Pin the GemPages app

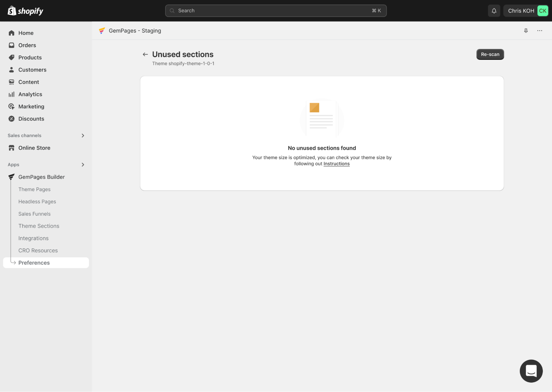coord(526,31)
